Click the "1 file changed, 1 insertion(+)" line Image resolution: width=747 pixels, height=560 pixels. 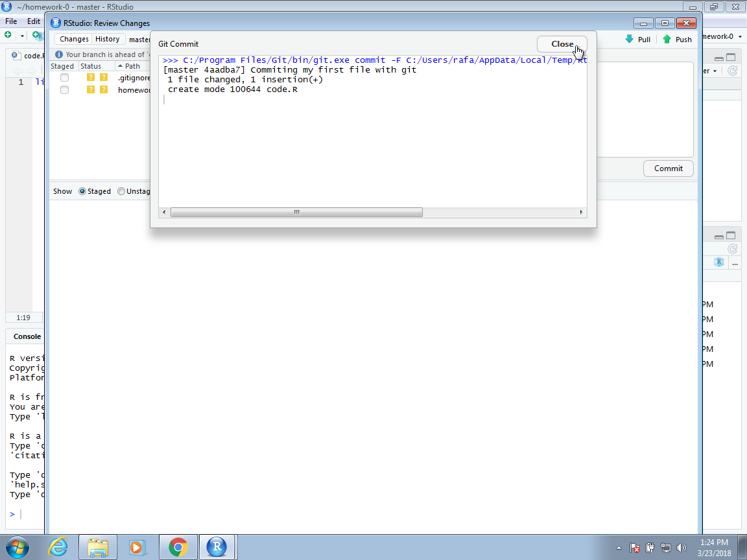click(245, 80)
